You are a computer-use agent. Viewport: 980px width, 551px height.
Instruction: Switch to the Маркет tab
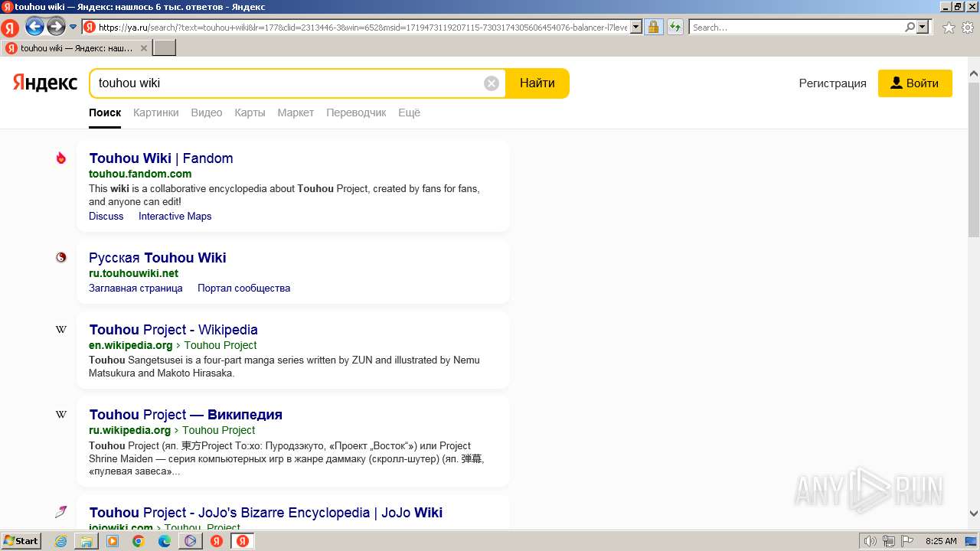[x=296, y=112]
